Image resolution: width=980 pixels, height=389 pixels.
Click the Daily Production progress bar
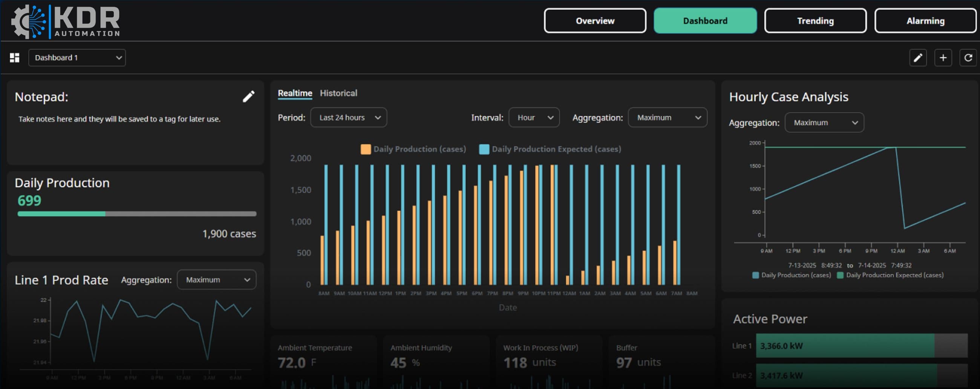[x=137, y=214]
